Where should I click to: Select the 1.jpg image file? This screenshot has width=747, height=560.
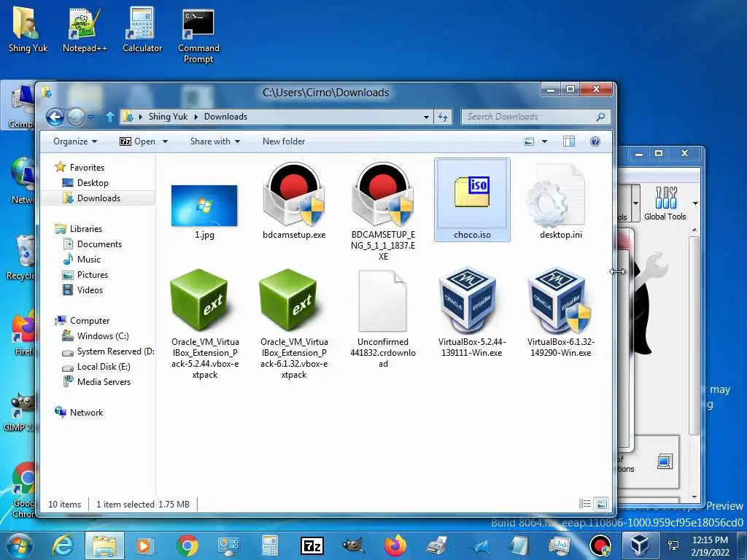[204, 206]
